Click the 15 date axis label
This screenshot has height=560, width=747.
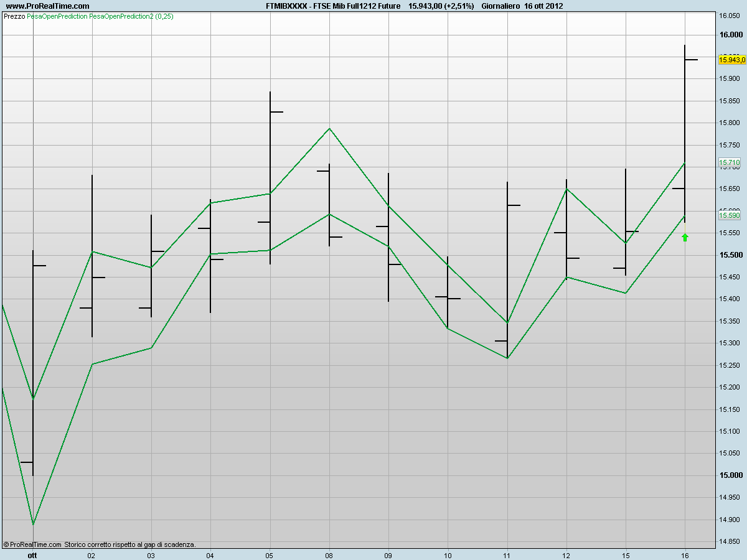pos(626,555)
